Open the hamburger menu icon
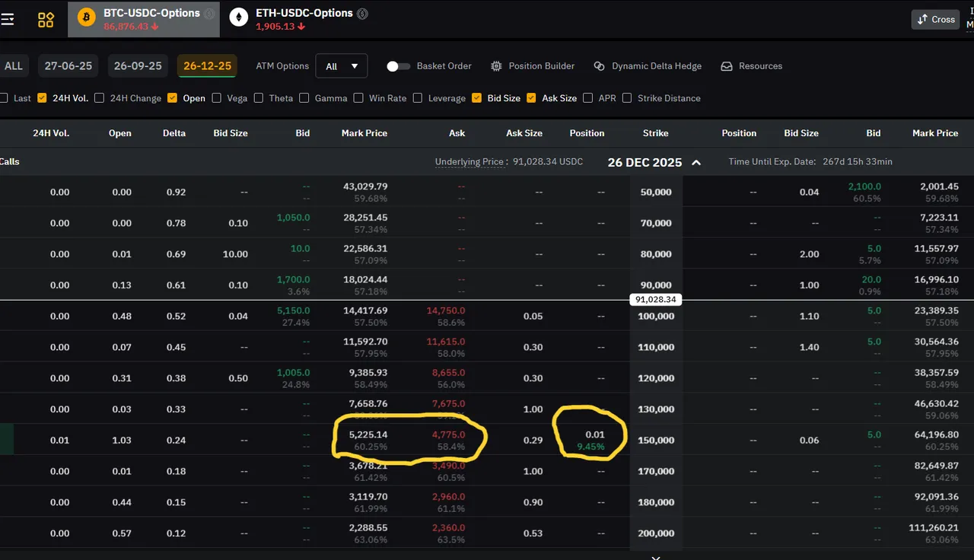The image size is (974, 560). (7, 19)
